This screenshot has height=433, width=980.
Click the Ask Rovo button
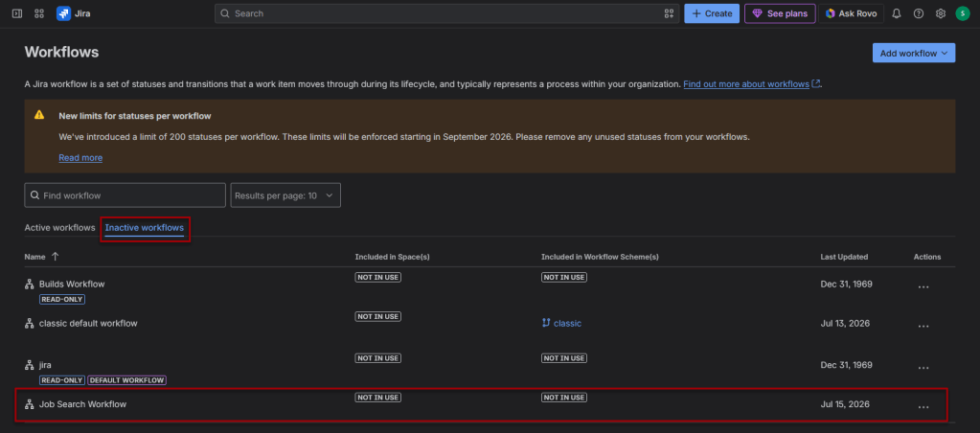851,13
